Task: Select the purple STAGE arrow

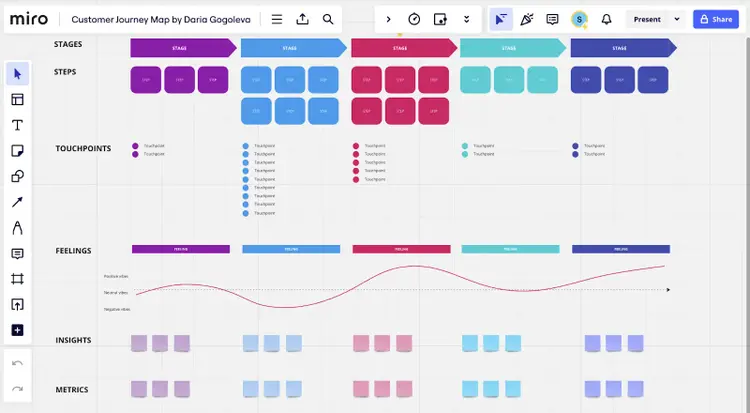Action: (x=183, y=48)
